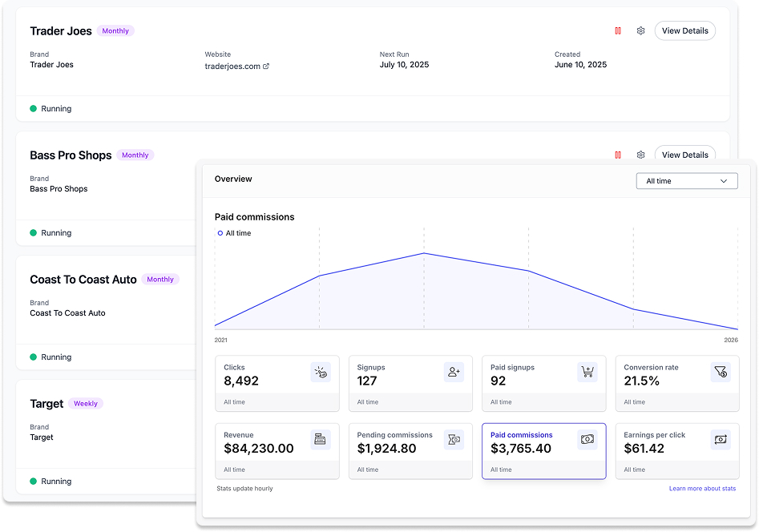This screenshot has width=759, height=532.
Task: Pause the Bass Pro Shops monitor
Action: (618, 155)
